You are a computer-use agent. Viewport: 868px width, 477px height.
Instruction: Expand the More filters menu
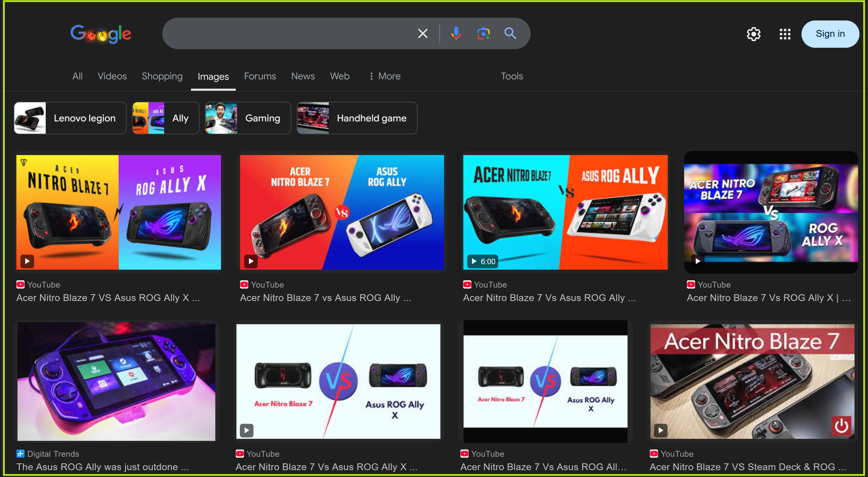pyautogui.click(x=385, y=76)
